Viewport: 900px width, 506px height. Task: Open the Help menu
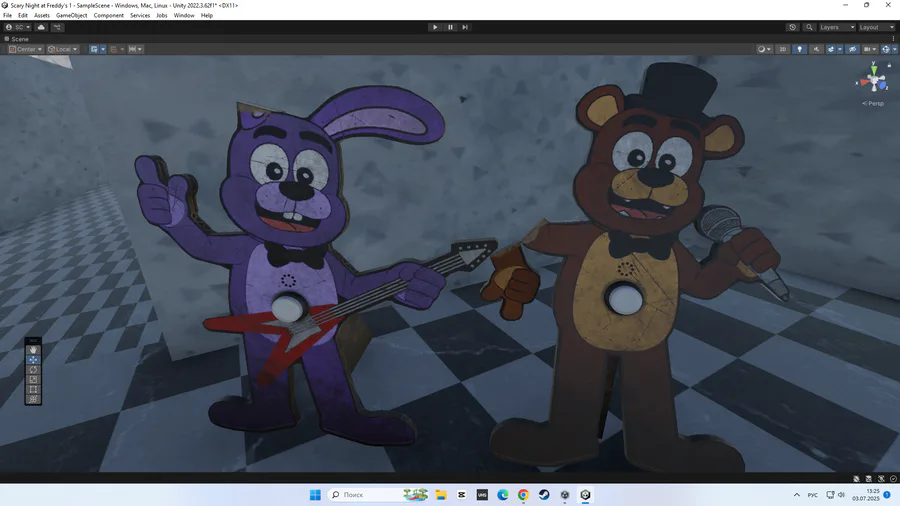pos(207,15)
